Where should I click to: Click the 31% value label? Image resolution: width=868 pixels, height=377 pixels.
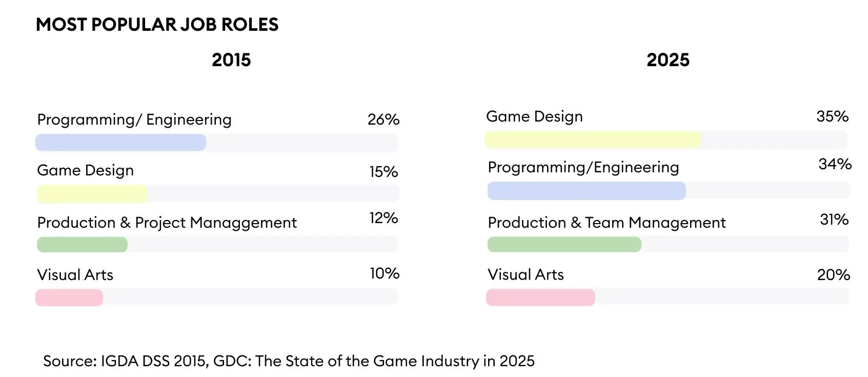pos(834,220)
